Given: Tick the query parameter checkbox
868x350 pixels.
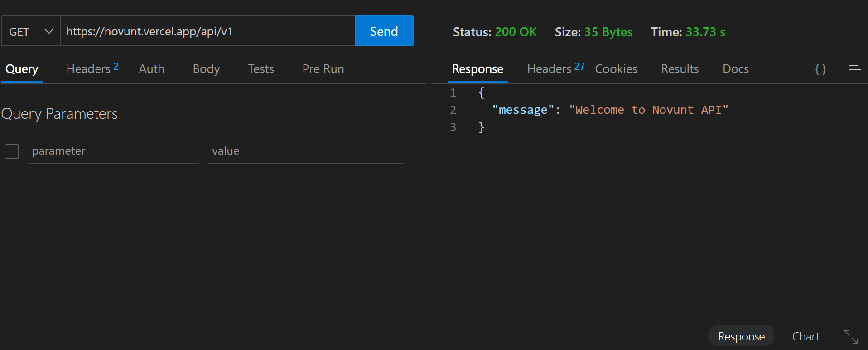Looking at the screenshot, I should (12, 151).
